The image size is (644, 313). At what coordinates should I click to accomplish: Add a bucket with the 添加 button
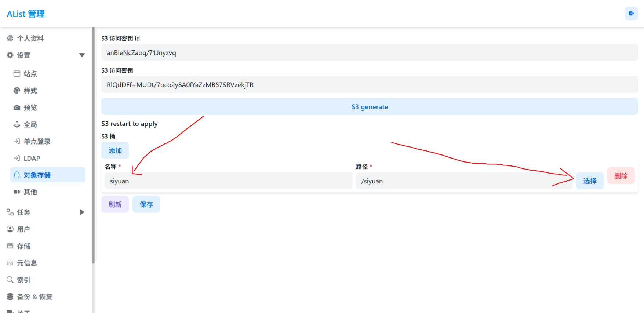pos(115,150)
